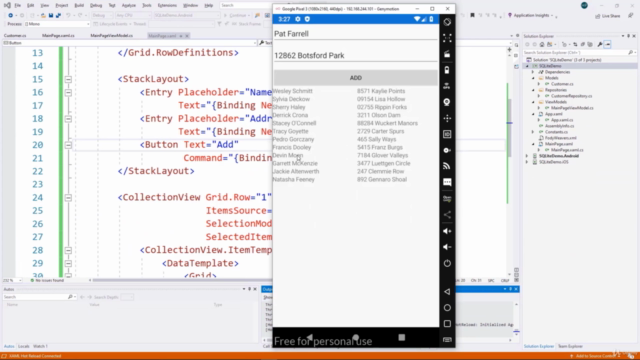Select Wesley Schmitt row in the emulator list
The height and width of the screenshot is (360, 640).
coord(356,91)
